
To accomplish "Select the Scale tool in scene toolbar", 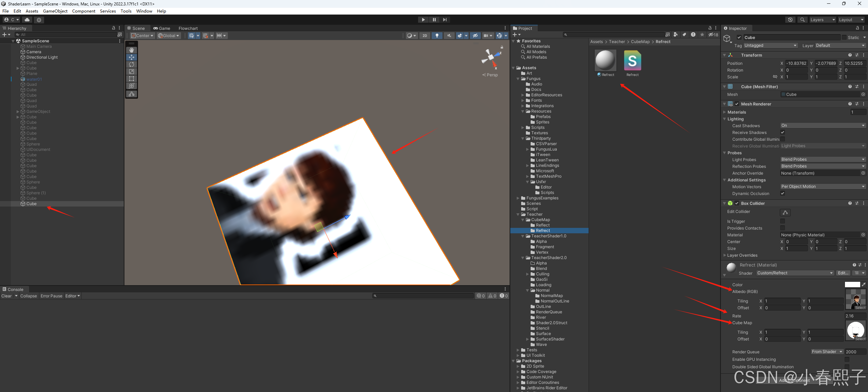I will 132,72.
